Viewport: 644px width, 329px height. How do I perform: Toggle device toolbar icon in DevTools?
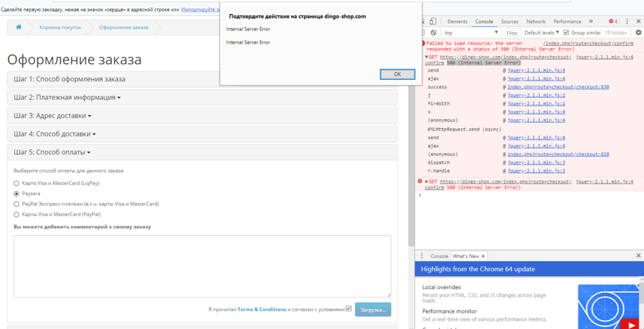433,21
